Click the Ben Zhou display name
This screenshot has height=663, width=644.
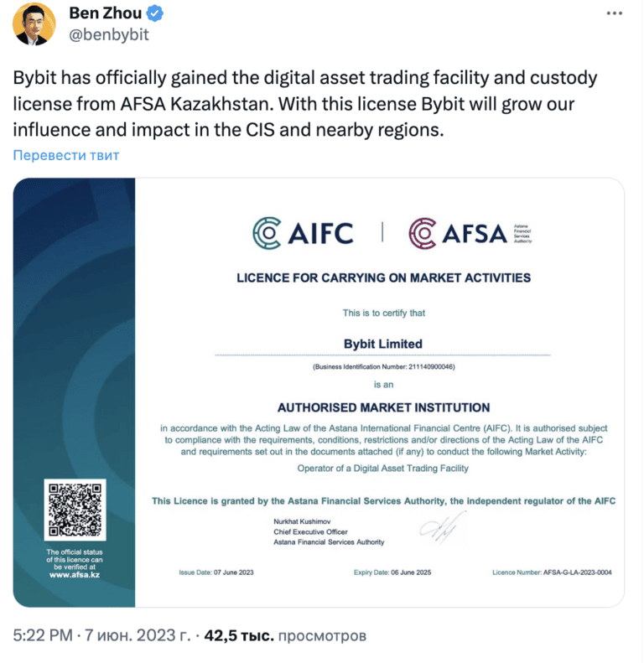click(106, 14)
